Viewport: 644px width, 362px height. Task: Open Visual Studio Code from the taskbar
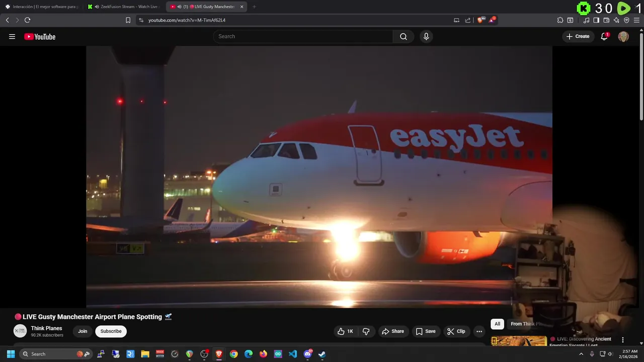tap(293, 354)
